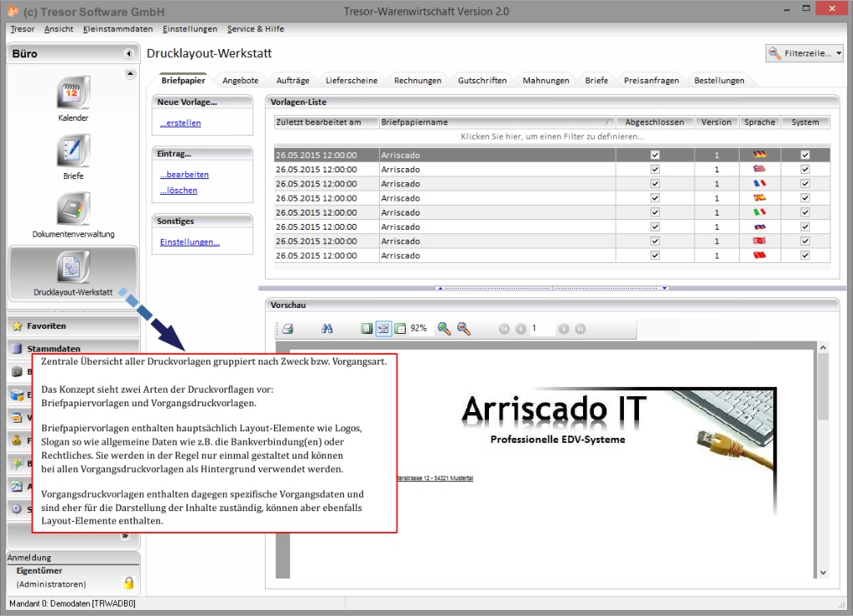Switch to the Rechnungen tab
Screen dimensions: 853x616
pyautogui.click(x=417, y=81)
